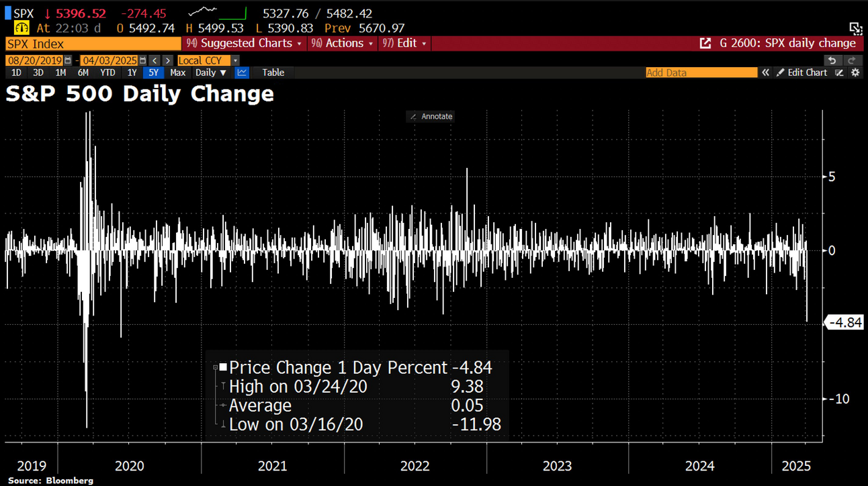Click the redo arrow icon
This screenshot has width=868, height=486.
pyautogui.click(x=851, y=60)
